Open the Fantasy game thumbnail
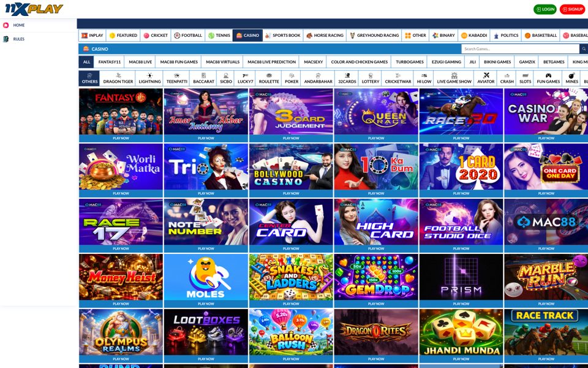The image size is (588, 368). pyautogui.click(x=121, y=112)
